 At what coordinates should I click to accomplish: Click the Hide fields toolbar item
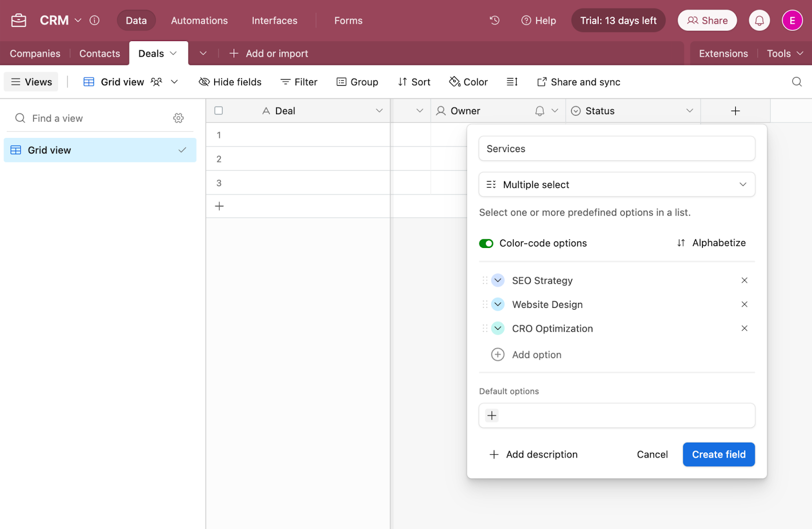click(230, 82)
